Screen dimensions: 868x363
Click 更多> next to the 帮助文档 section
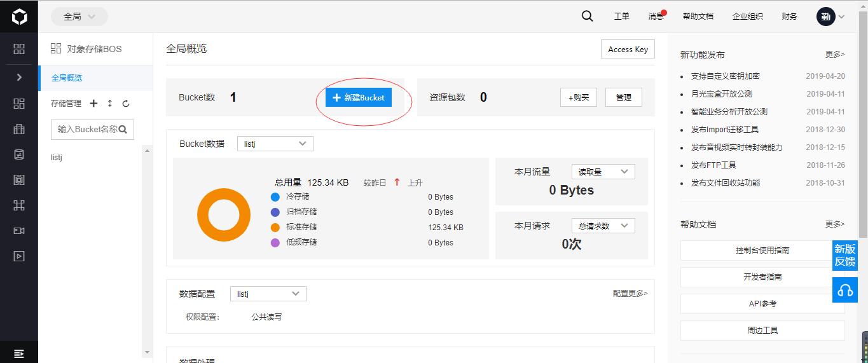click(x=835, y=224)
